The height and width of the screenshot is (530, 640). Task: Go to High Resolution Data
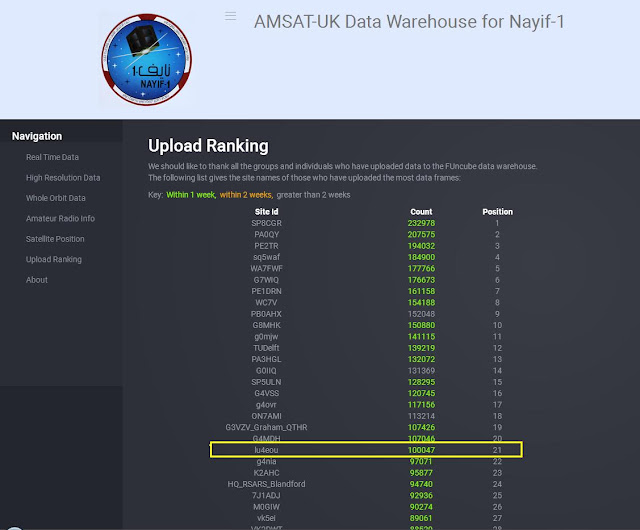point(63,178)
